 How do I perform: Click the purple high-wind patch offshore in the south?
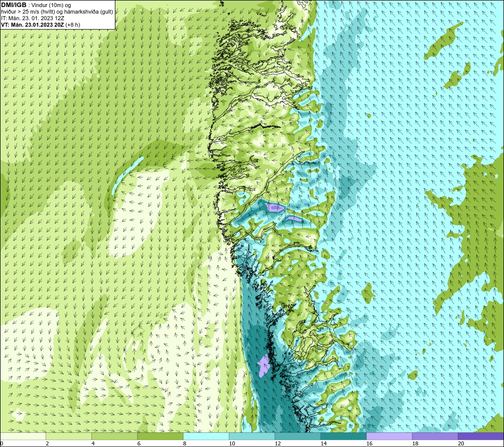(264, 366)
